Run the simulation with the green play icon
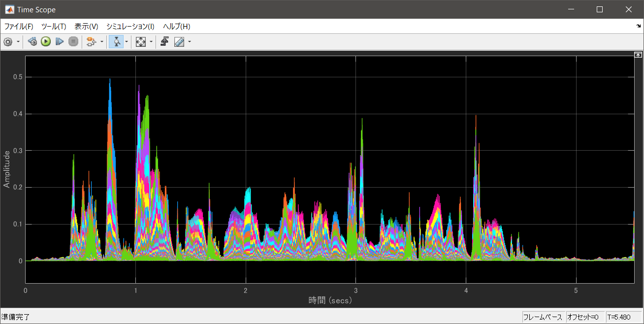The width and height of the screenshot is (644, 324). point(45,41)
